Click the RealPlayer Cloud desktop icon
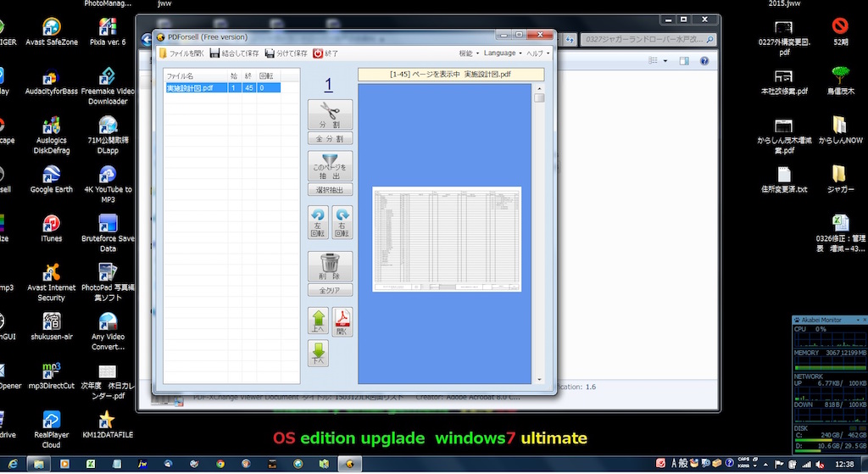The height and width of the screenshot is (474, 868). click(52, 429)
